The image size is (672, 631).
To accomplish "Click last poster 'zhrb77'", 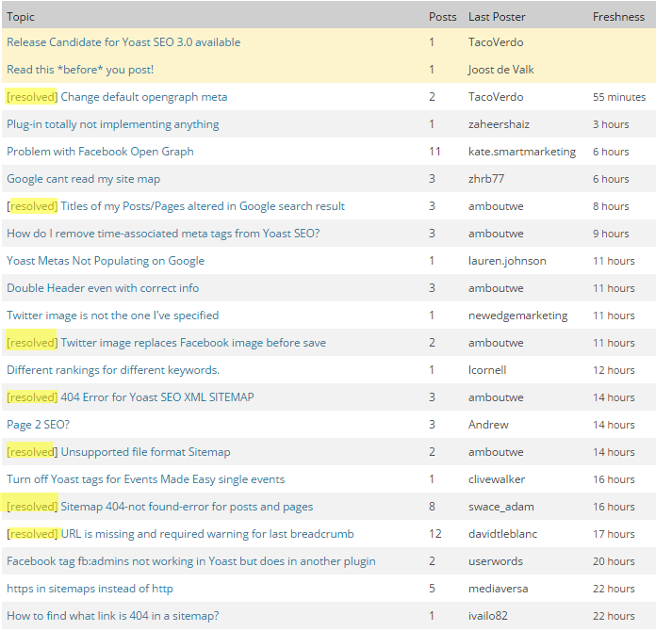I will (486, 179).
